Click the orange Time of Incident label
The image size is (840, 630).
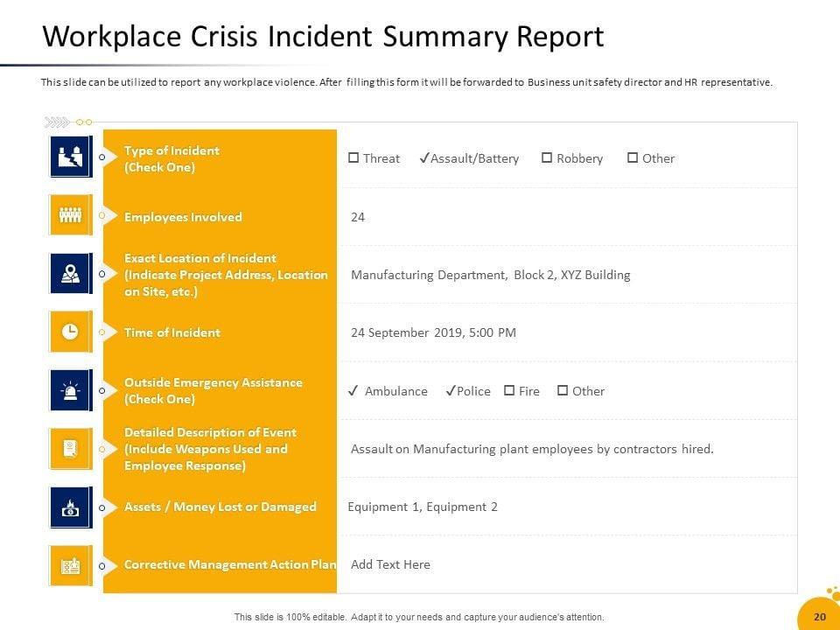(x=172, y=332)
